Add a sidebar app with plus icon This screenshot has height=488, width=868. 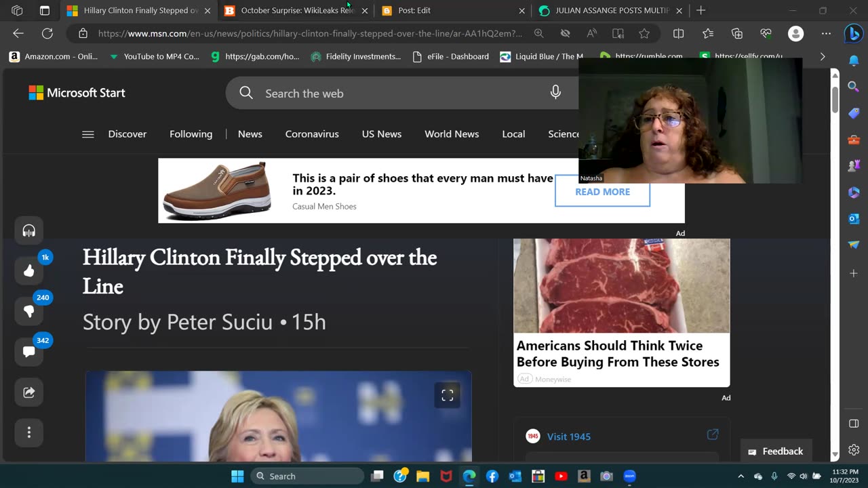click(x=854, y=273)
